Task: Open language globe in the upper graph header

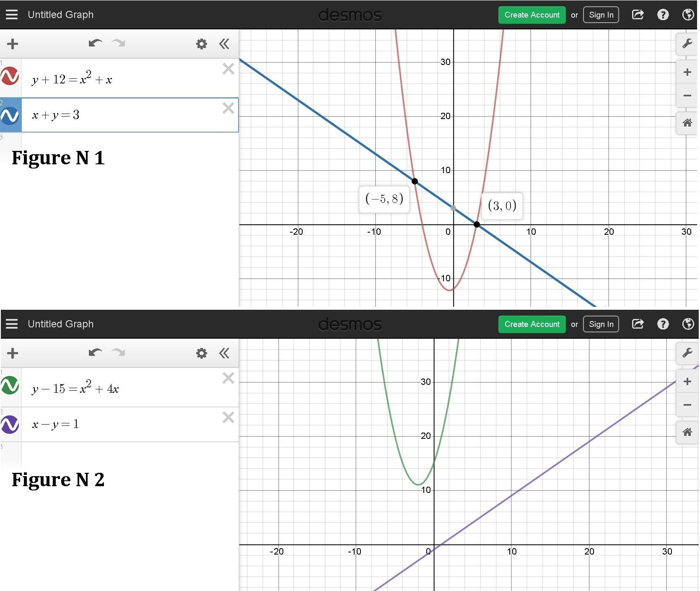Action: point(688,15)
